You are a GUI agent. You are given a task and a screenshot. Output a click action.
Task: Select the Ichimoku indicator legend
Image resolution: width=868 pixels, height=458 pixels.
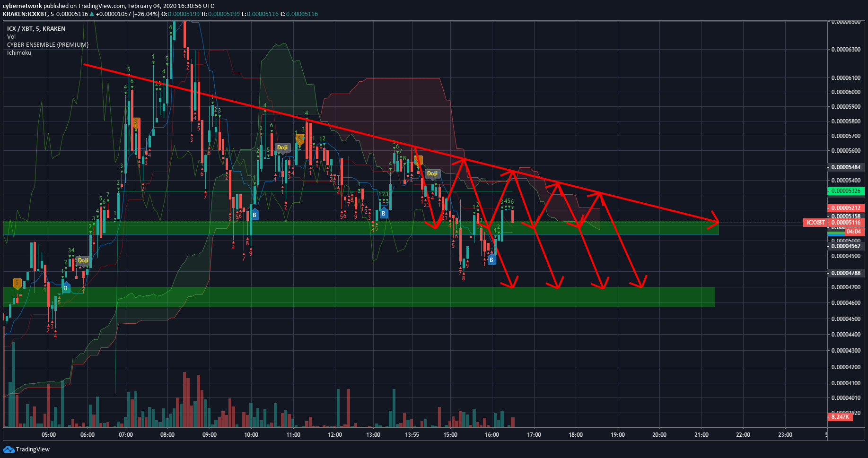click(19, 53)
